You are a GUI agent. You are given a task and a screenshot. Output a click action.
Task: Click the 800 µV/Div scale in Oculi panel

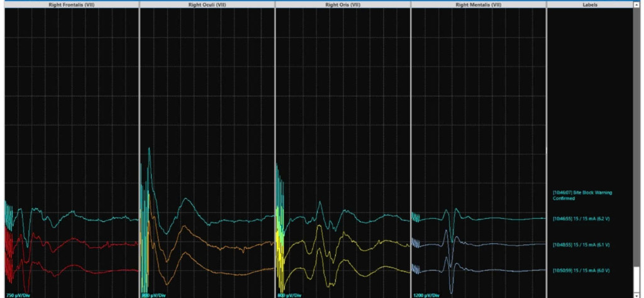(x=153, y=295)
